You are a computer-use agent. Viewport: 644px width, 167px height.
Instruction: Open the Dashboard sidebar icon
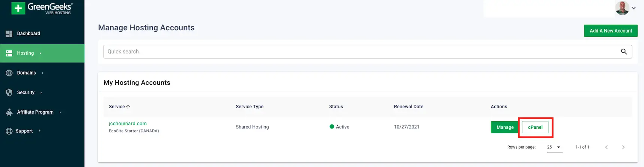9,34
